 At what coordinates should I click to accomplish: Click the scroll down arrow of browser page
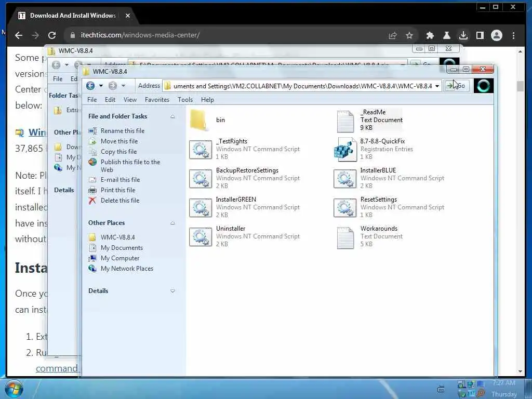(520, 371)
